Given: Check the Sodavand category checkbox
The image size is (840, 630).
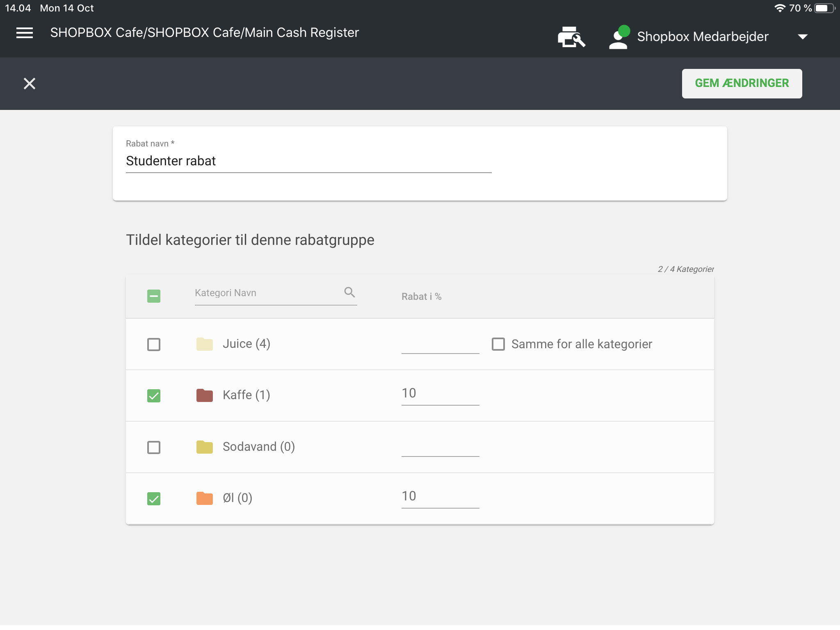Looking at the screenshot, I should click(x=154, y=447).
